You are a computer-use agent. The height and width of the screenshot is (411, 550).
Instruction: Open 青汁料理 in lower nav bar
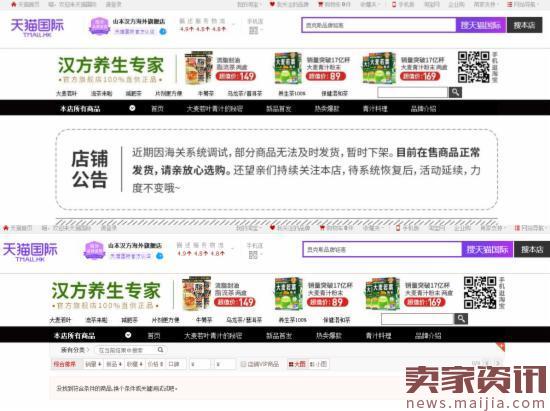coord(378,336)
